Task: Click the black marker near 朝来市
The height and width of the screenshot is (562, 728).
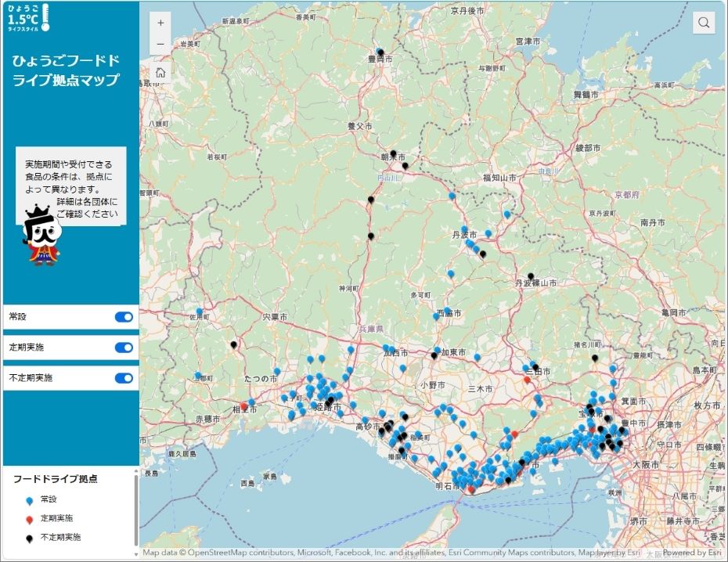Action: coord(394,153)
